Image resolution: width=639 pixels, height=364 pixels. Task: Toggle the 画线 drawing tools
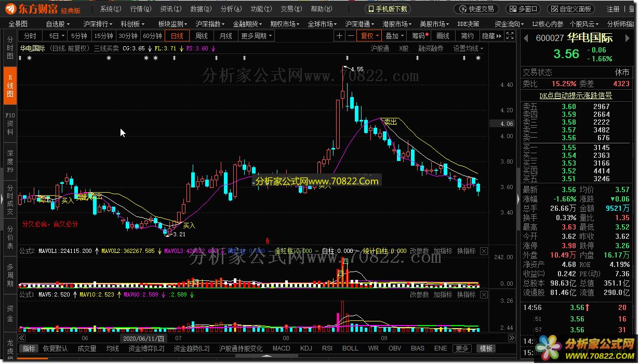point(443,36)
